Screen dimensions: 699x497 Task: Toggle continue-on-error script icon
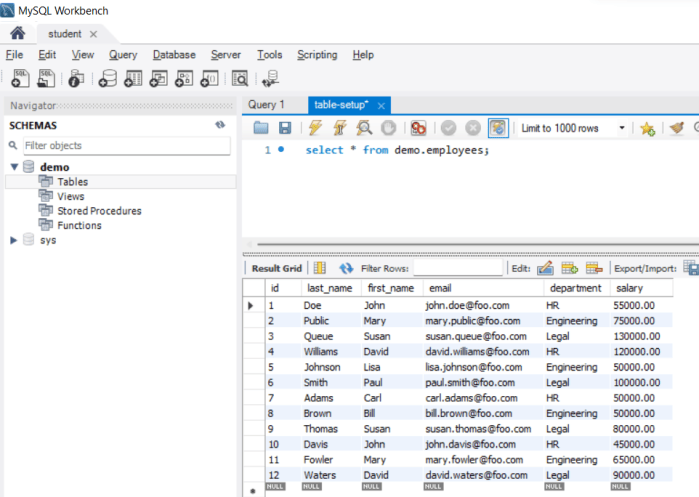pyautogui.click(x=418, y=128)
